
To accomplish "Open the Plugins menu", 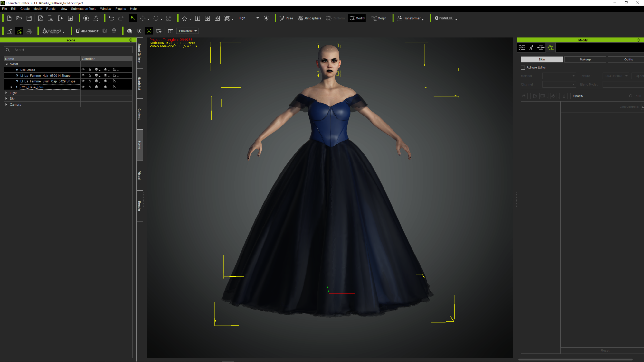I will [x=120, y=9].
